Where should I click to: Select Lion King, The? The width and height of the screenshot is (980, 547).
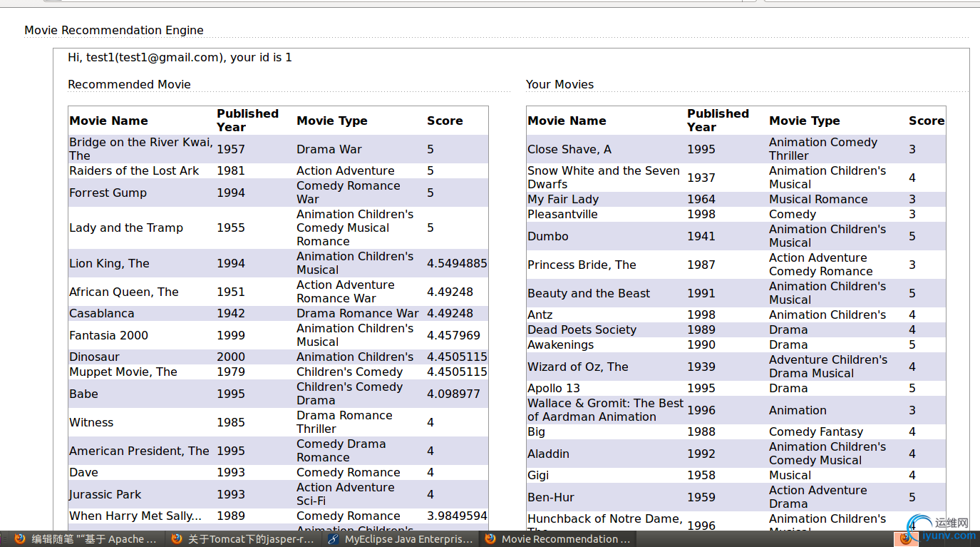109,263
